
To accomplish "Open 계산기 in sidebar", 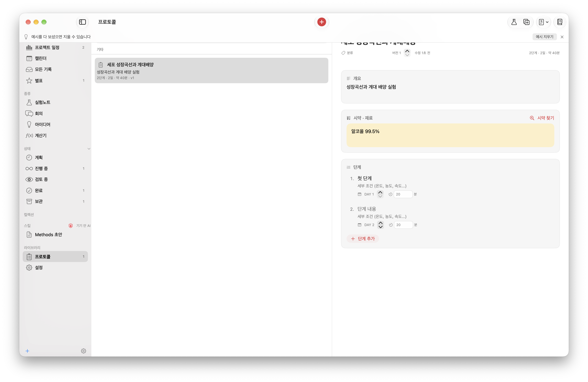I will tap(55, 135).
